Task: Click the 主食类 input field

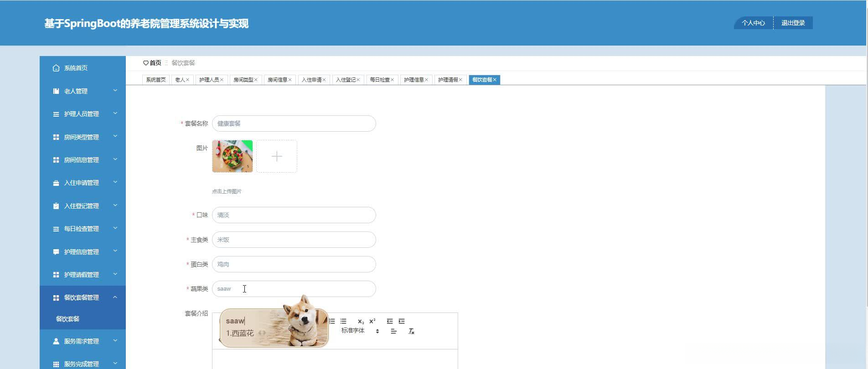Action: click(294, 240)
